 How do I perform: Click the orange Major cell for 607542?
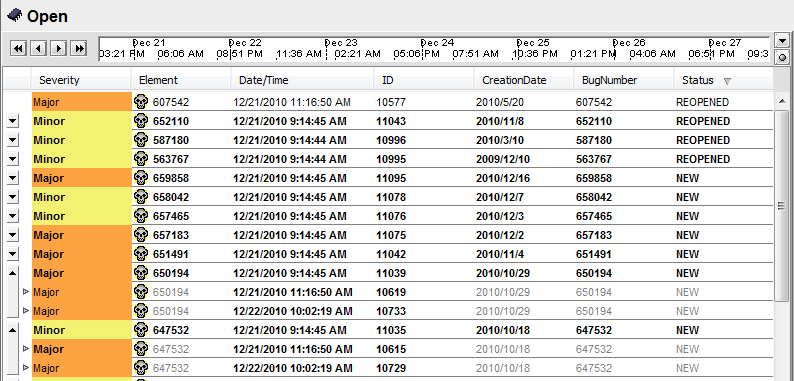82,102
